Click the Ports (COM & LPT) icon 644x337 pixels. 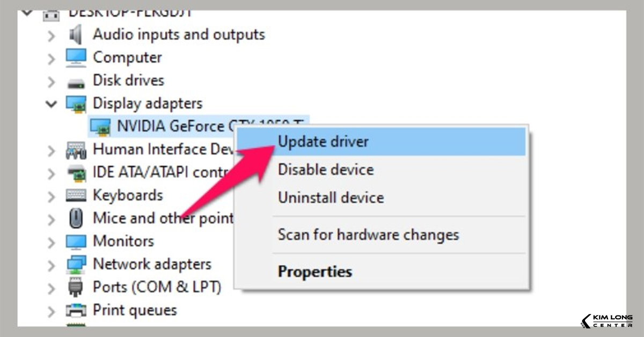(x=76, y=287)
